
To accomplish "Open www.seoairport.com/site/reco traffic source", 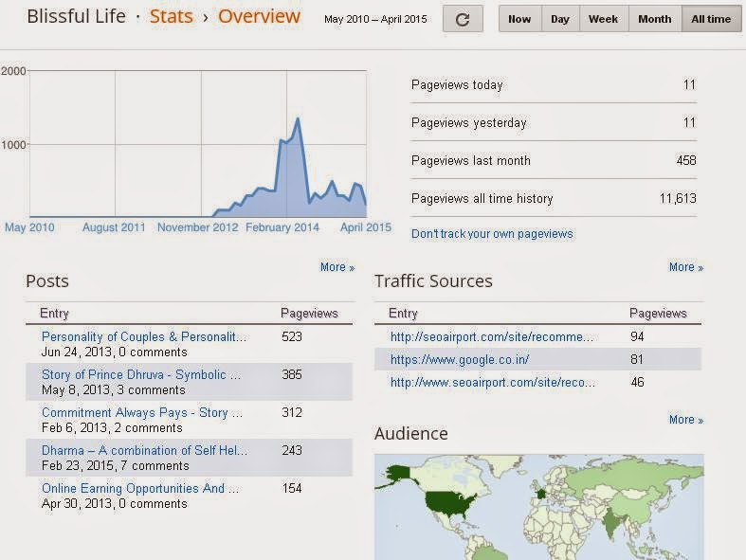I will coord(493,383).
